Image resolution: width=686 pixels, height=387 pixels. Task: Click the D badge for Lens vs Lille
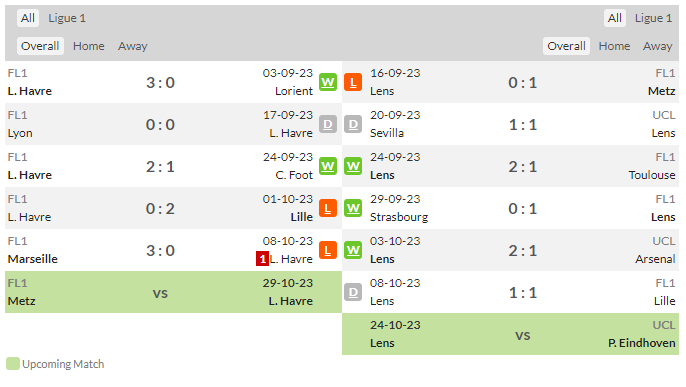(353, 292)
